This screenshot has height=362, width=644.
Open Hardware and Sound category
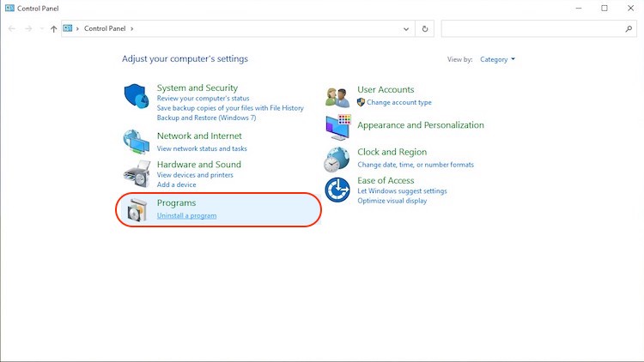(199, 165)
